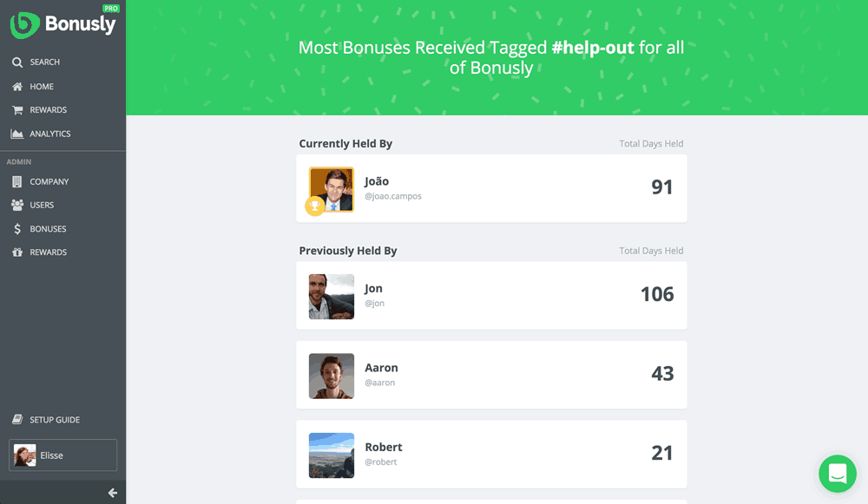
Task: Click the Users group icon
Action: click(17, 205)
